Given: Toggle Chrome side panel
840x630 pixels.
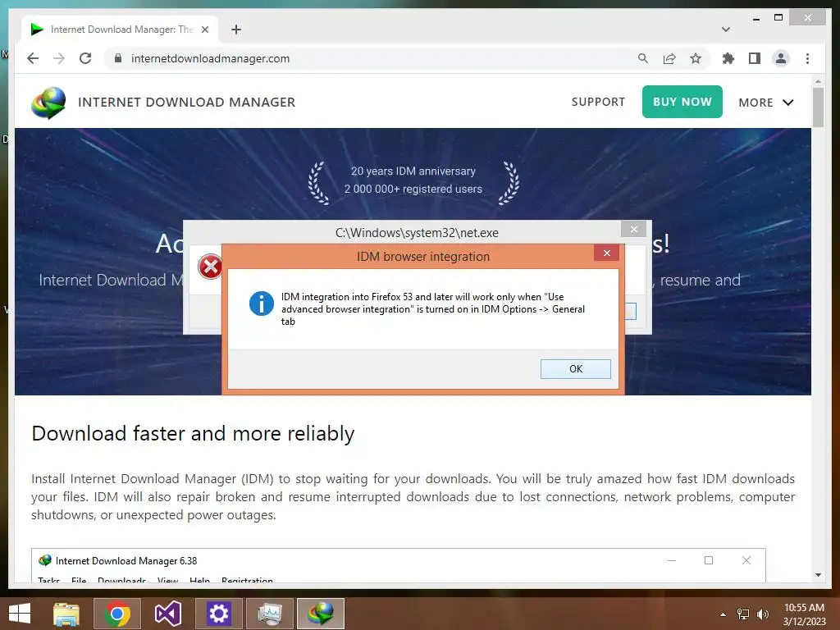Looking at the screenshot, I should (755, 58).
